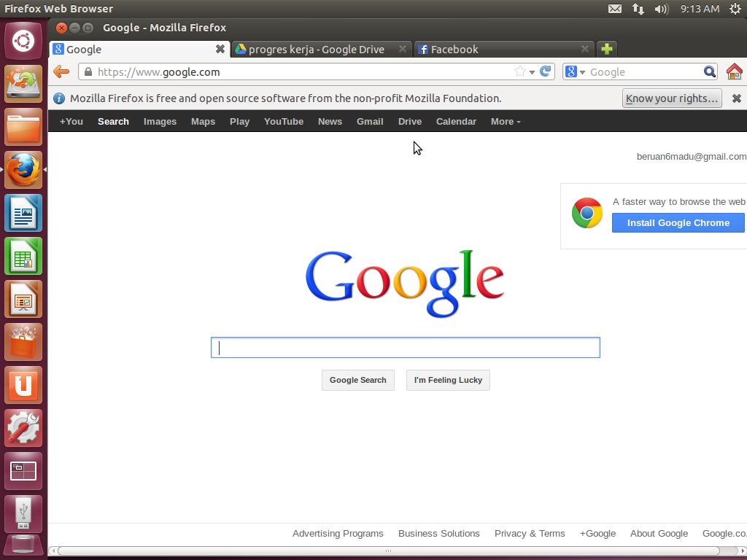Open Ubuntu Software Center shopping bag icon

point(23,342)
